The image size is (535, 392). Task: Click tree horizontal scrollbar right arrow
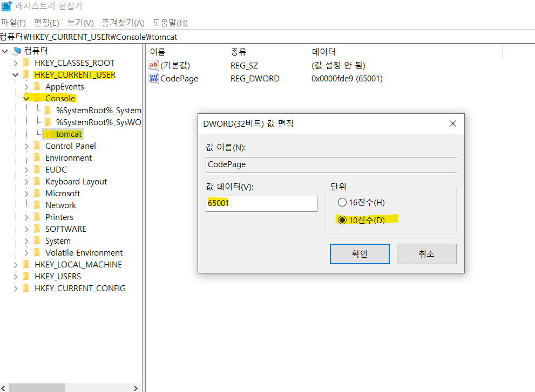(x=136, y=388)
